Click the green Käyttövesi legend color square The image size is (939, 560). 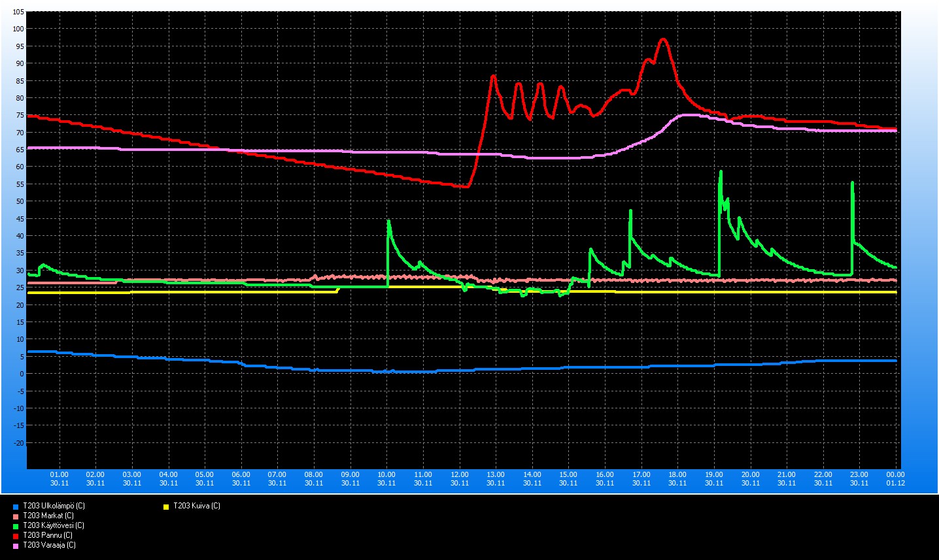click(15, 526)
